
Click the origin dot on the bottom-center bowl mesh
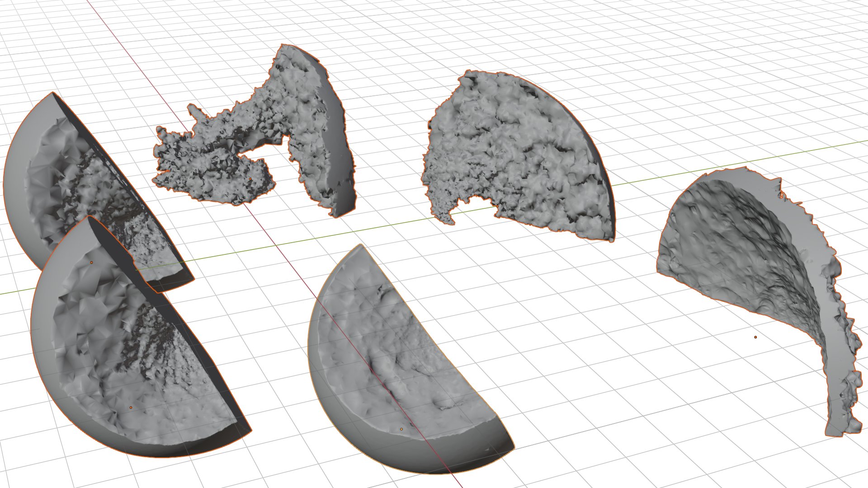pyautogui.click(x=401, y=429)
